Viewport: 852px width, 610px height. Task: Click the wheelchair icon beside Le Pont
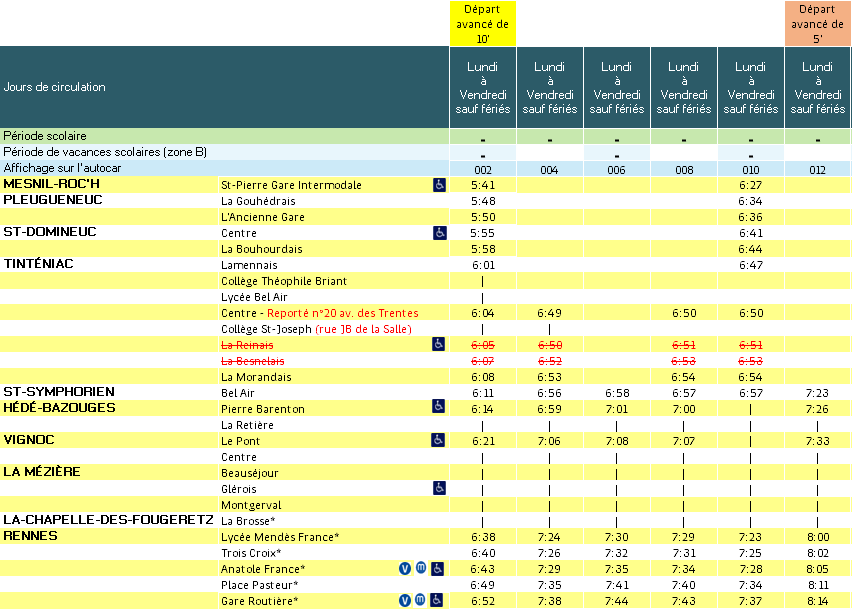coord(438,440)
